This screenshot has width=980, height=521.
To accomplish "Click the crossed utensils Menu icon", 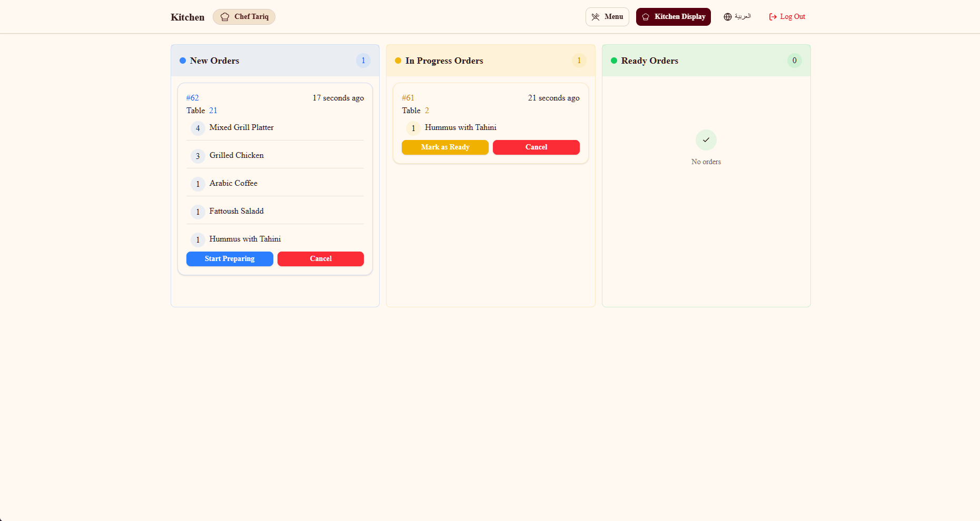I will tap(596, 17).
